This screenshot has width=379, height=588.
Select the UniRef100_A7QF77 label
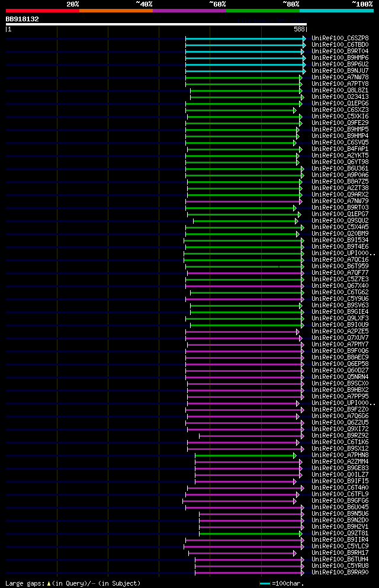(x=340, y=272)
